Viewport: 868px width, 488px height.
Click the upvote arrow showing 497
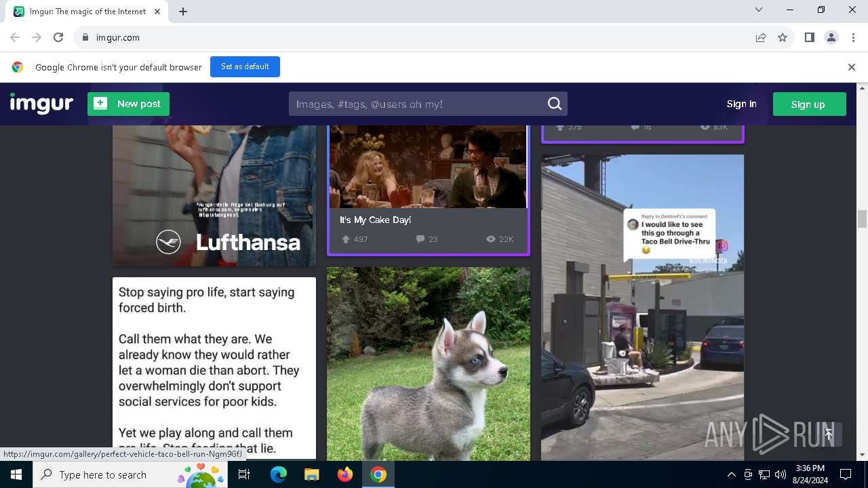346,239
